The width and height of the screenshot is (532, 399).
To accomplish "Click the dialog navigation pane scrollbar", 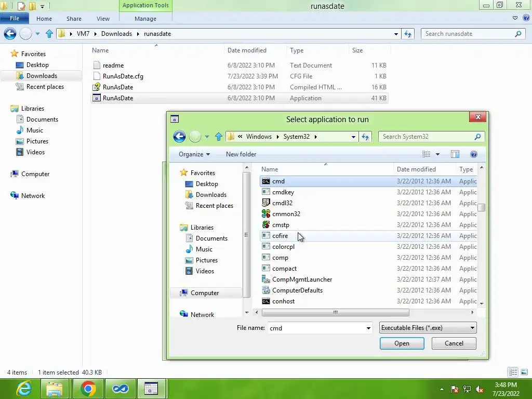I will (x=246, y=234).
